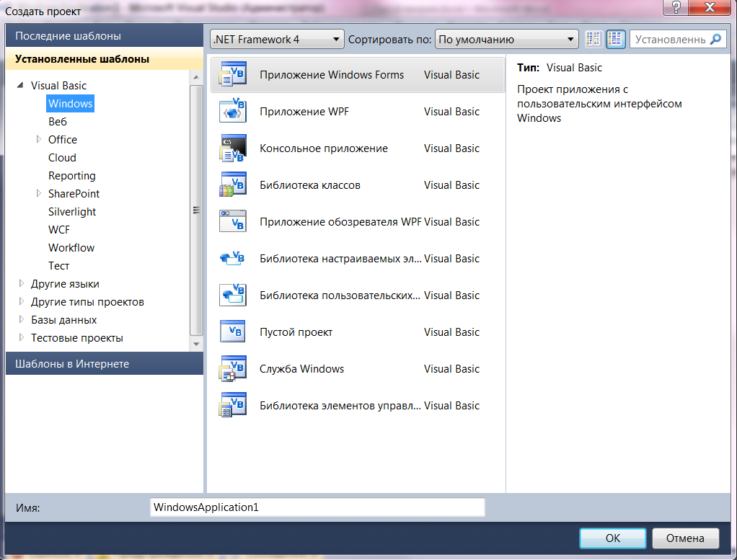Select the Cloud category
This screenshot has height=560, width=737.
tap(62, 157)
